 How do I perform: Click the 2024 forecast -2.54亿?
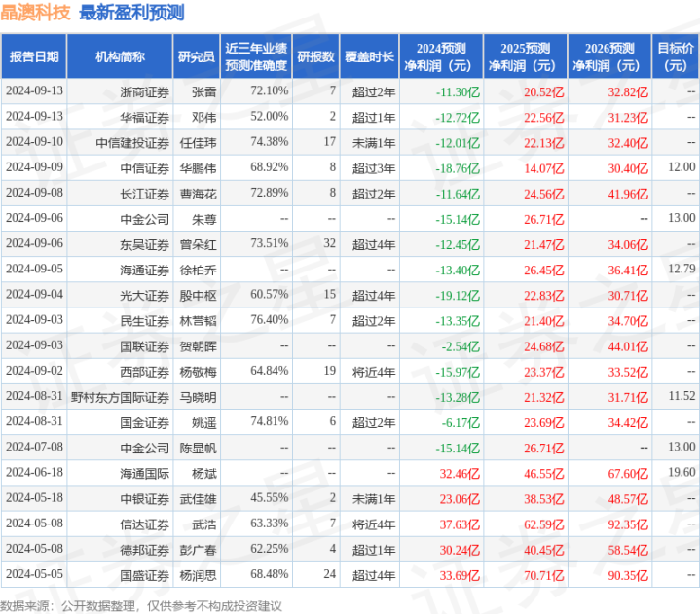tap(461, 346)
